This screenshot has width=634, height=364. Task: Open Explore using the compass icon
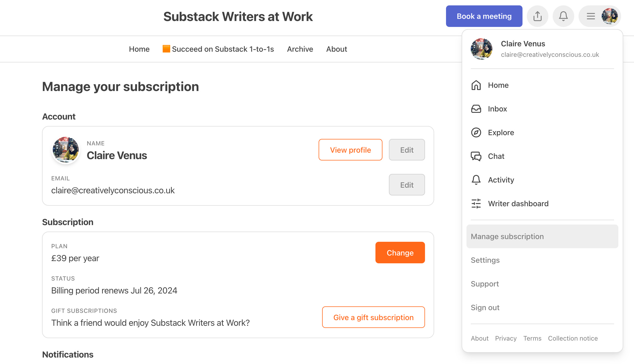point(476,132)
